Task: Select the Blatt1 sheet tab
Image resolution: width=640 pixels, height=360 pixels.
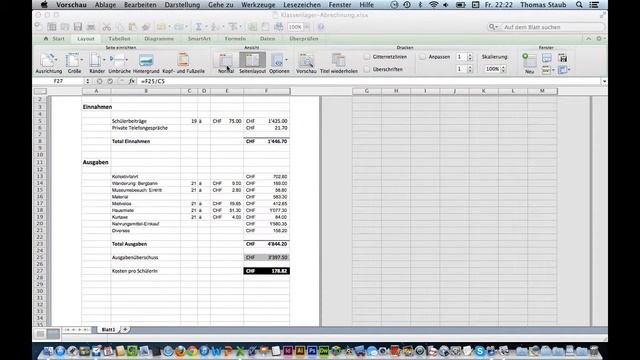Action: coord(108,329)
